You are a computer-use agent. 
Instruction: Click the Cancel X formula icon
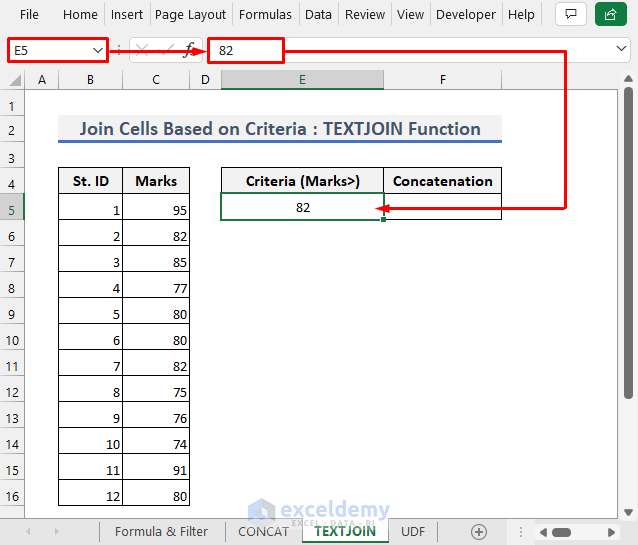142,50
